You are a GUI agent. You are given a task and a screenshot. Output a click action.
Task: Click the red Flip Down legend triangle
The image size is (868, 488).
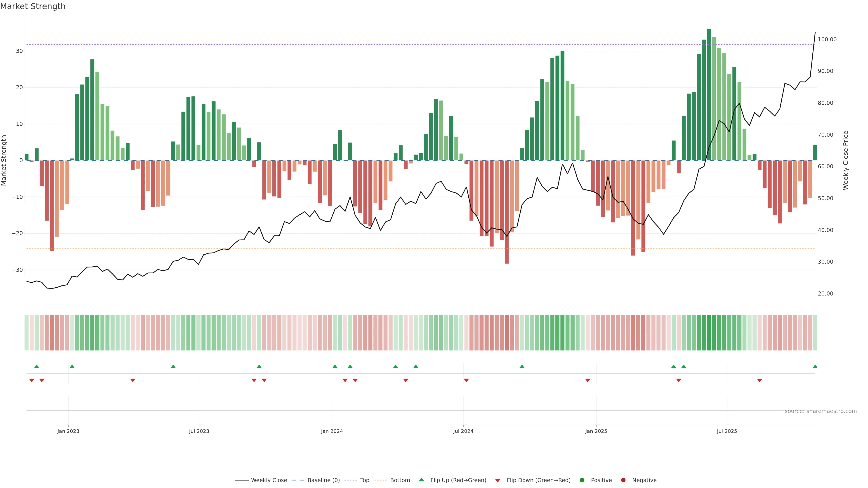coord(498,480)
